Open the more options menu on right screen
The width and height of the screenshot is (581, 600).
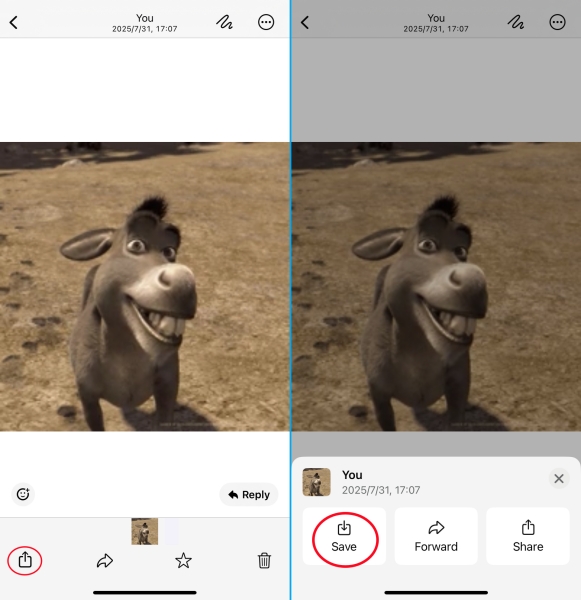point(557,22)
